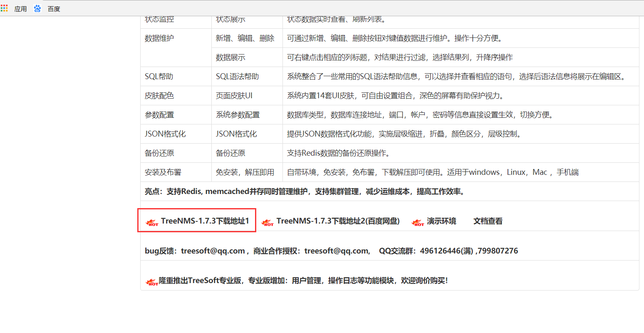Open the apps grid icon in bookmarks bar
This screenshot has height=333, width=644.
click(x=4, y=8)
